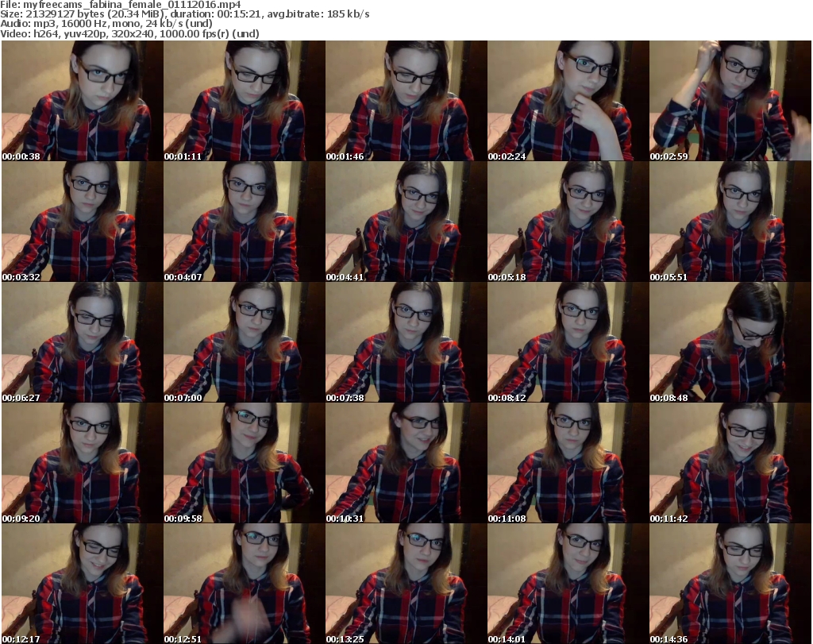Screen dimensions: 813x644
Task: Select the thumbnail frame stamped 00:07:00
Action: pos(245,343)
